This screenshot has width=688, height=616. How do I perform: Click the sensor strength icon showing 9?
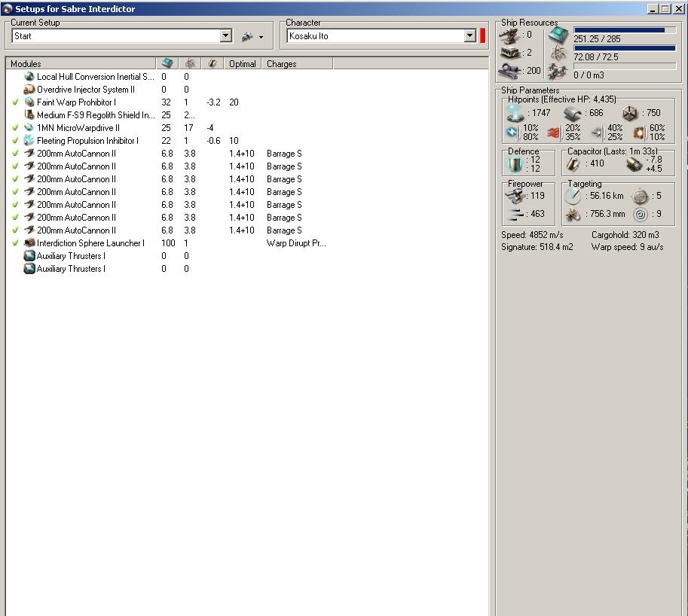point(641,215)
